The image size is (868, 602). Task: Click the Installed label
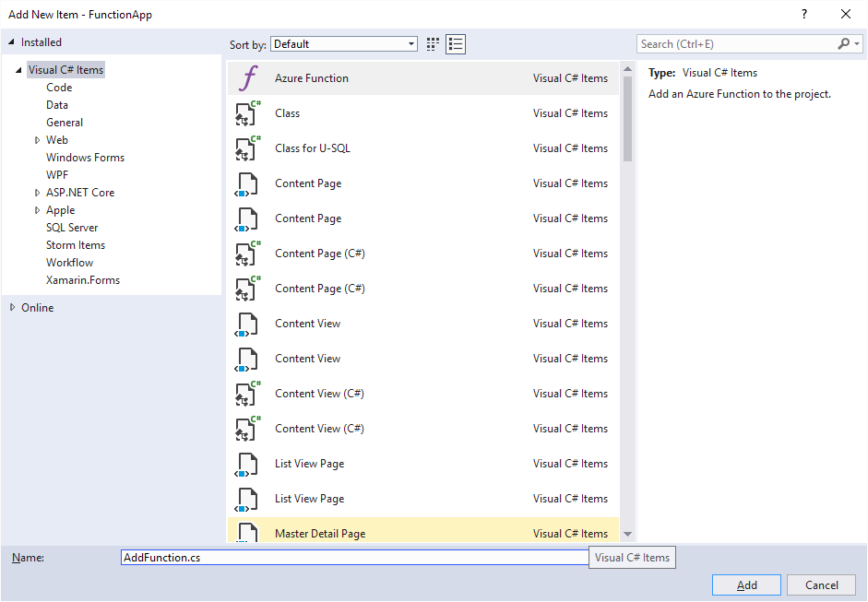point(41,42)
